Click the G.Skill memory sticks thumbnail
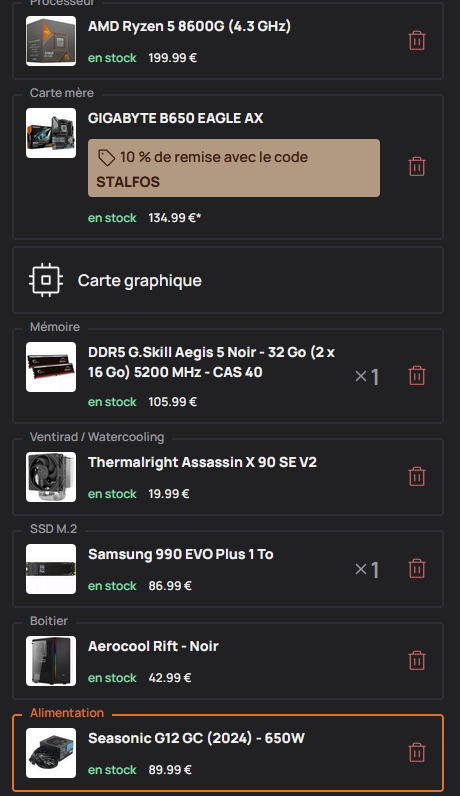This screenshot has width=460, height=796. (x=51, y=367)
